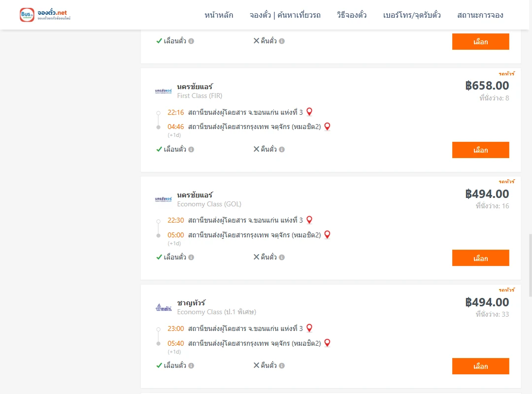Open เลื่อนตั๋ว info icon on First Class trip
Image resolution: width=532 pixels, height=394 pixels.
click(191, 149)
